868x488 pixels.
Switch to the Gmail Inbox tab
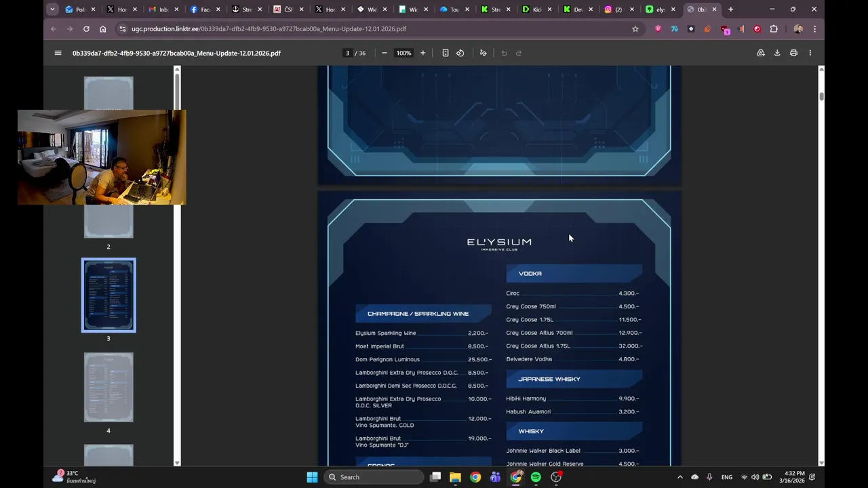click(163, 9)
